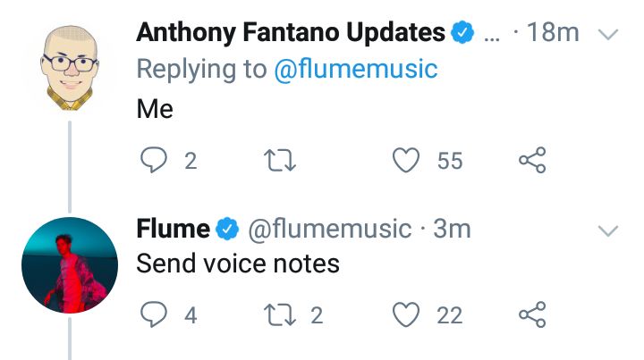The height and width of the screenshot is (360, 644).
Task: Share Flume's "Send voice notes" tweet
Action: pyautogui.click(x=532, y=314)
